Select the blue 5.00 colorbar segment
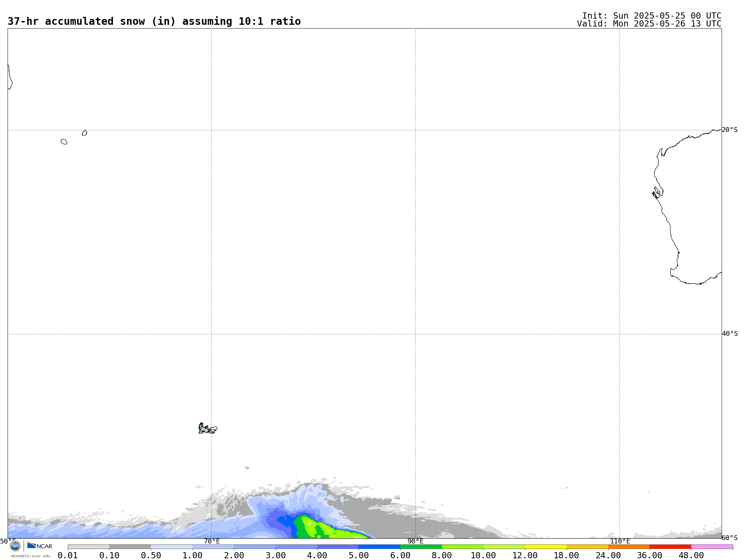The image size is (744, 560). click(379, 547)
